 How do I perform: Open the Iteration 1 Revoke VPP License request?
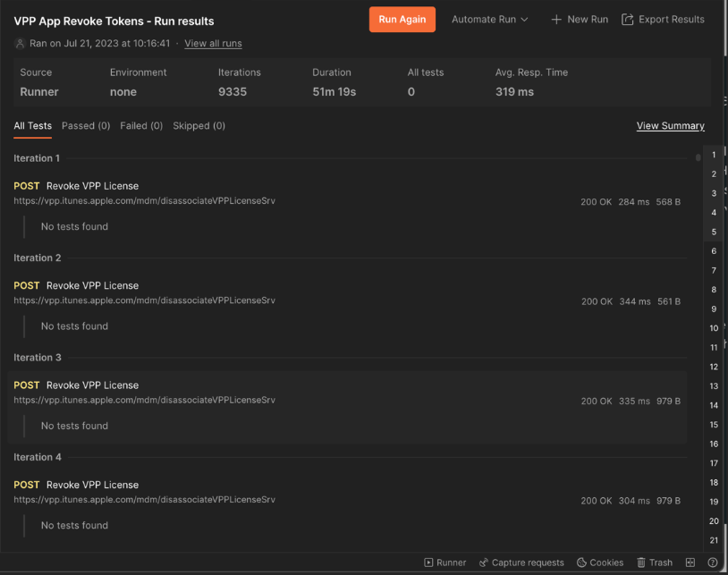tap(92, 186)
